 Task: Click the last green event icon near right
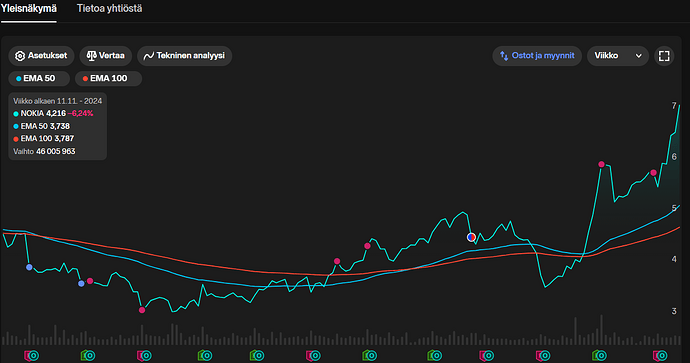click(x=599, y=355)
